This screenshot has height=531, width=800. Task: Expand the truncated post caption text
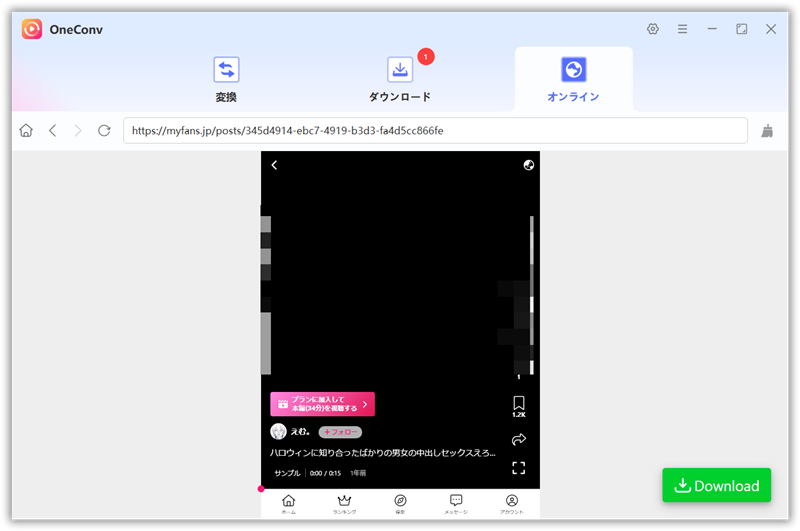coord(383,452)
